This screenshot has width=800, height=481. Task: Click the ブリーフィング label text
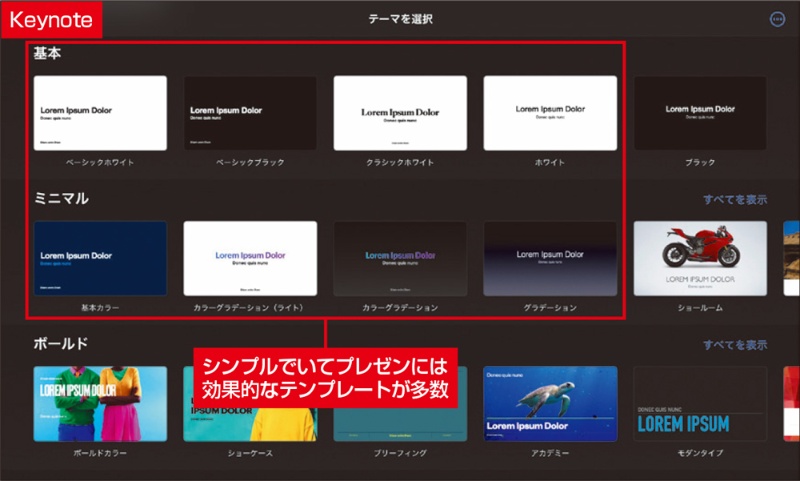pos(400,452)
